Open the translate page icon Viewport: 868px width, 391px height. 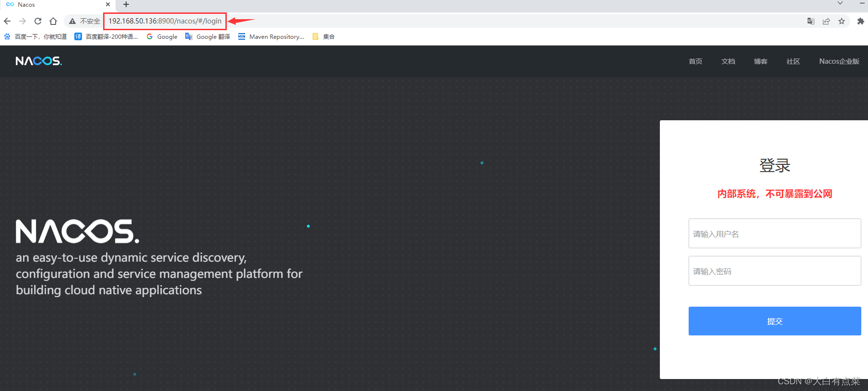(x=811, y=21)
